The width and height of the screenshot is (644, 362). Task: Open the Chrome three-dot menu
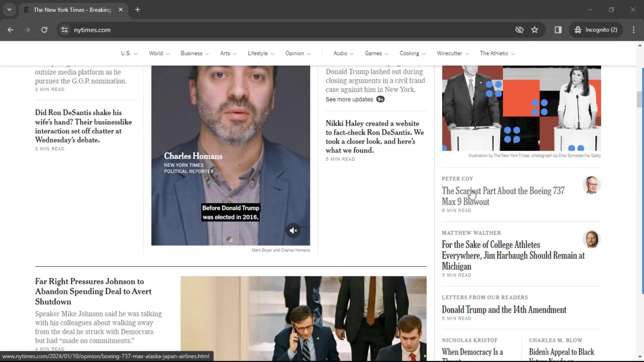[633, 30]
